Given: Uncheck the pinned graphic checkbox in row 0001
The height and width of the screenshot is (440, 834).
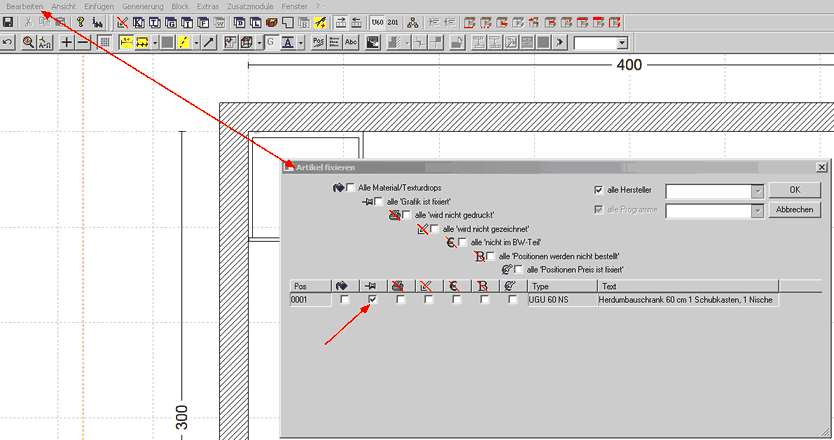Looking at the screenshot, I should (x=372, y=299).
